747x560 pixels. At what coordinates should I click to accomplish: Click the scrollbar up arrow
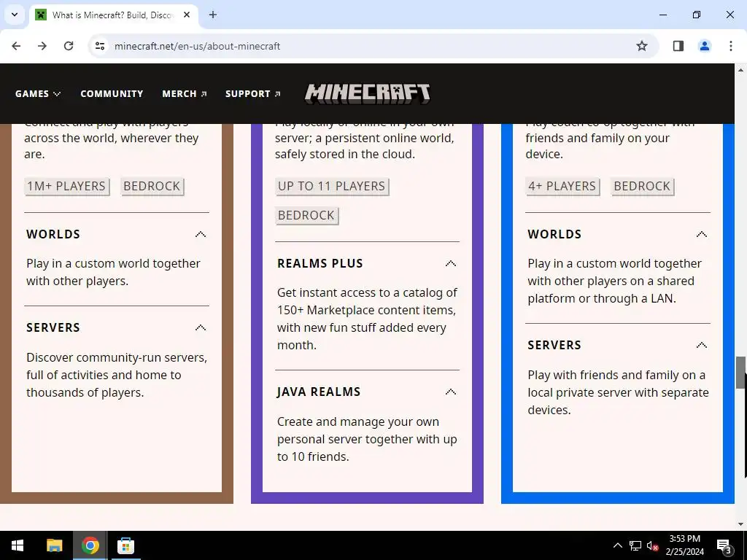tap(741, 70)
